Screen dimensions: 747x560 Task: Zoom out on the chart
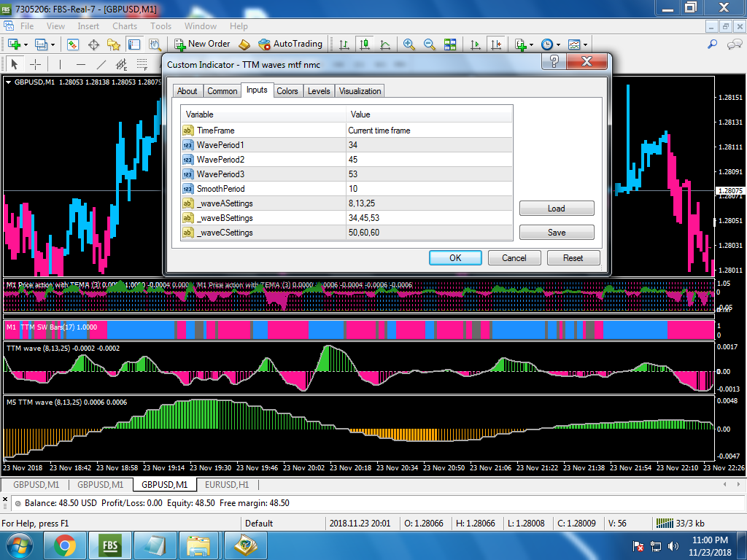429,44
